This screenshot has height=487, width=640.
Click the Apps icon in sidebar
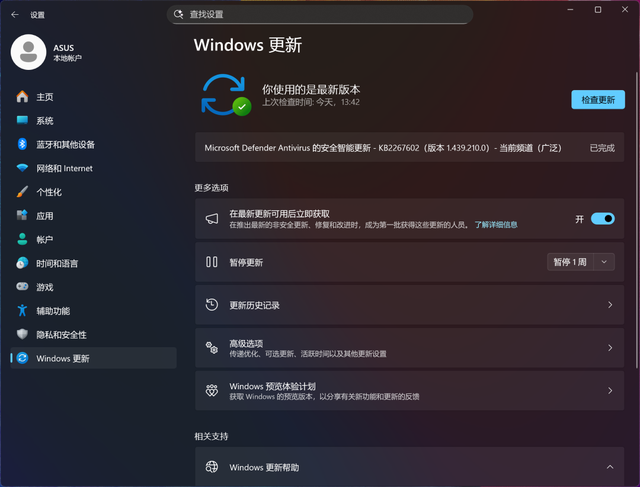click(x=22, y=215)
